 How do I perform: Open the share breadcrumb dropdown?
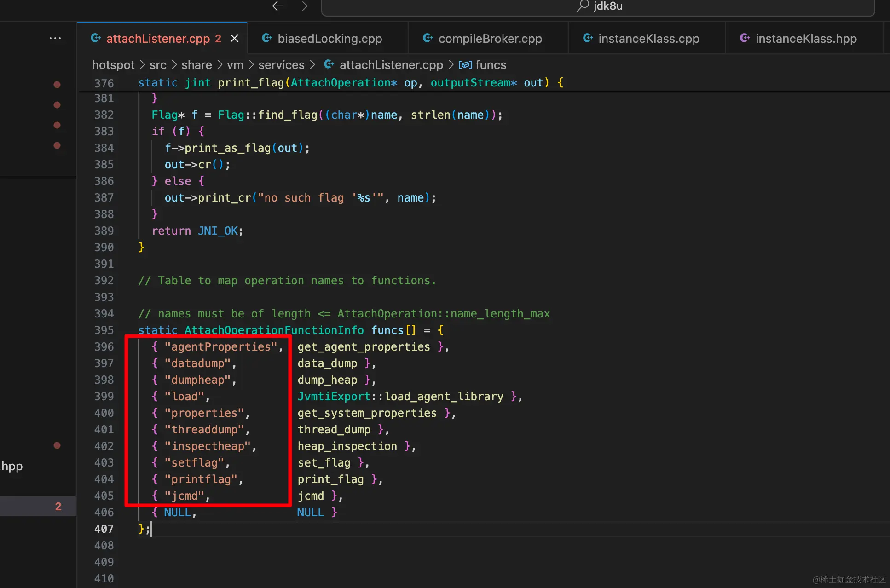[x=196, y=65]
